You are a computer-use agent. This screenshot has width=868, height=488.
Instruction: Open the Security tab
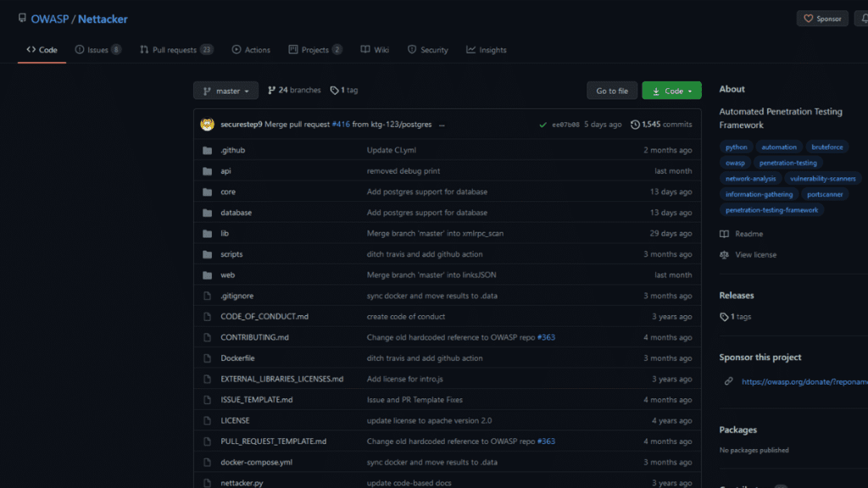428,50
